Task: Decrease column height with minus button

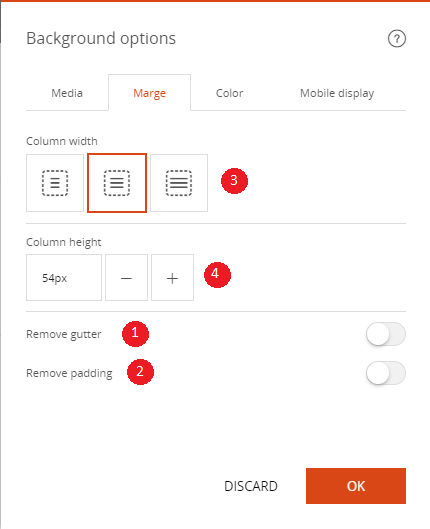Action: coord(126,278)
